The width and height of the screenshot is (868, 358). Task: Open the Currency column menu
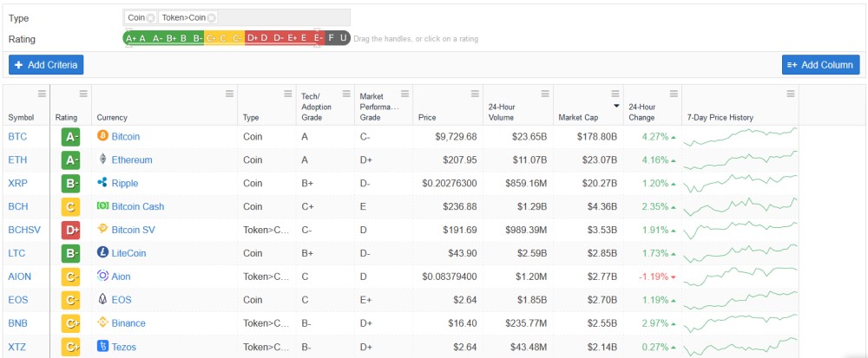[x=229, y=94]
